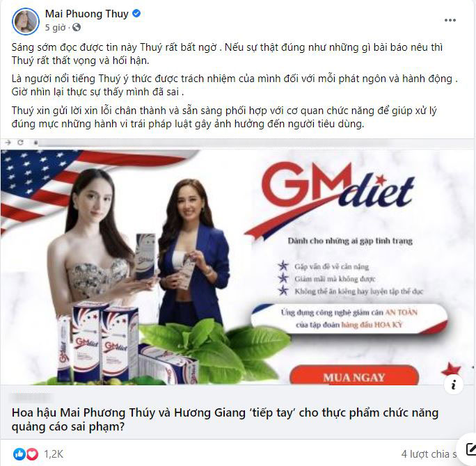View the '4 lượt chia sẻ' shares count
Viewport: 476px width, 466px height.
(429, 454)
